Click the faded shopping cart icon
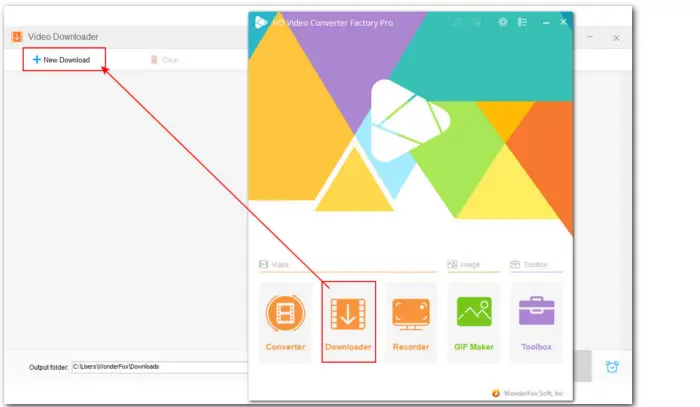Viewport: 700px width, 407px height. 477,22
